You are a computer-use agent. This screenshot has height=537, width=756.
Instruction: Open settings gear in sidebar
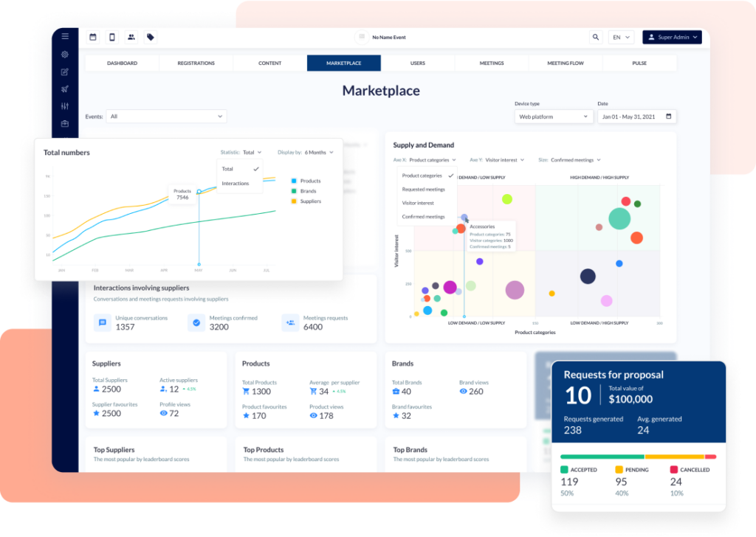65,55
